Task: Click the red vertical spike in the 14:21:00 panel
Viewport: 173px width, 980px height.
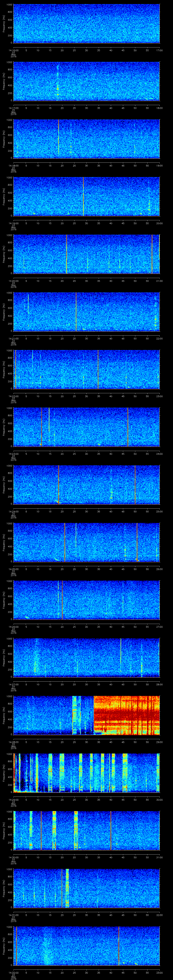Action: (76, 312)
